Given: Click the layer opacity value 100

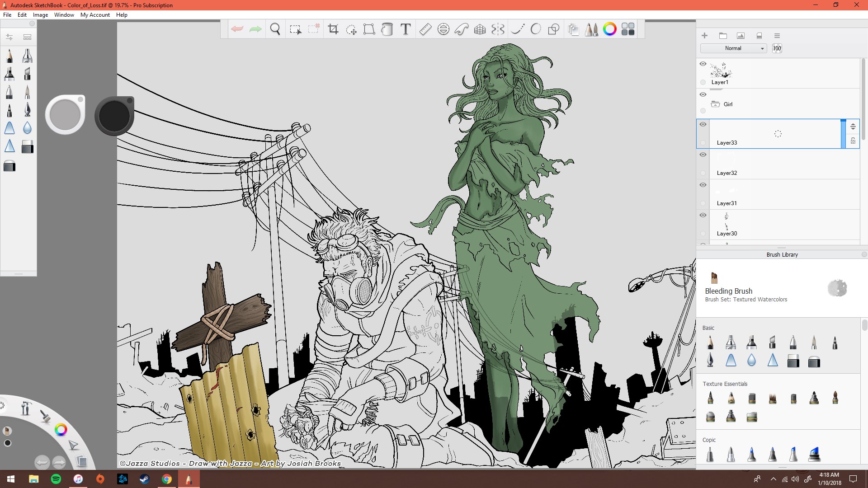Looking at the screenshot, I should pyautogui.click(x=777, y=48).
